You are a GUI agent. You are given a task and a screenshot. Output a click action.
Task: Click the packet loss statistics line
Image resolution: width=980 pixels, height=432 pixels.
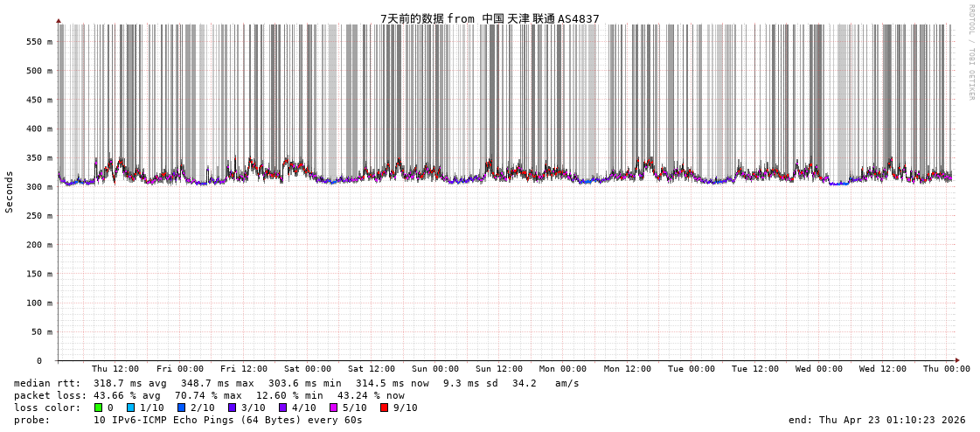[209, 395]
